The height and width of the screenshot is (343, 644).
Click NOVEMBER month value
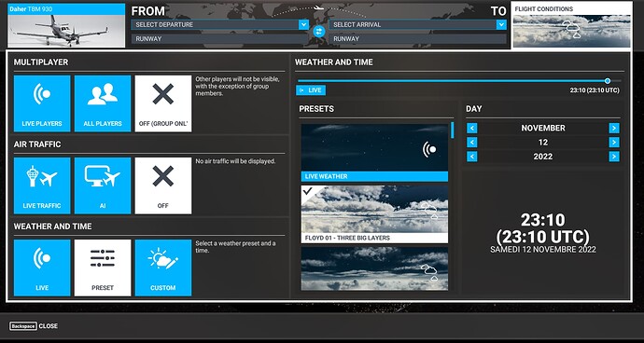[x=543, y=128]
